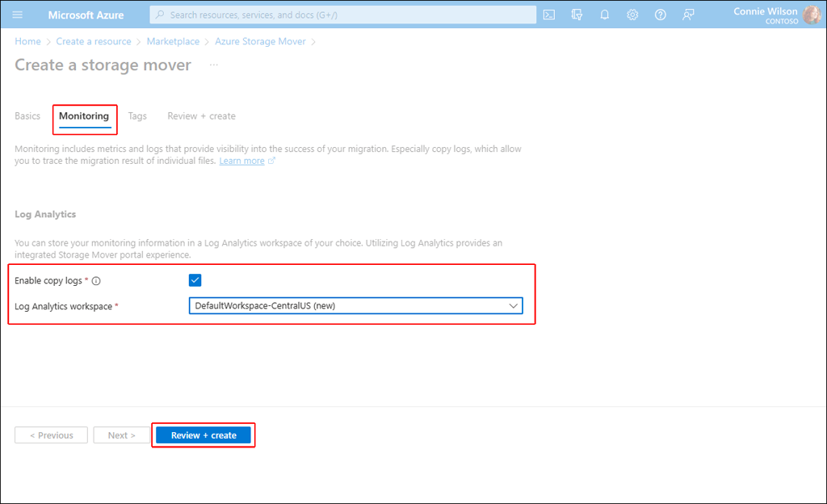Open the help question mark icon

(x=661, y=15)
